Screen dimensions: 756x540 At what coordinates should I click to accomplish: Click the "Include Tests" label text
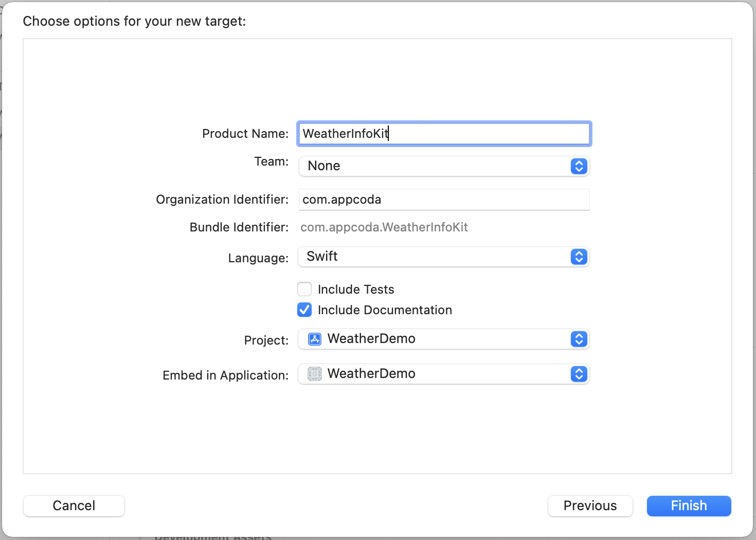[x=356, y=290]
